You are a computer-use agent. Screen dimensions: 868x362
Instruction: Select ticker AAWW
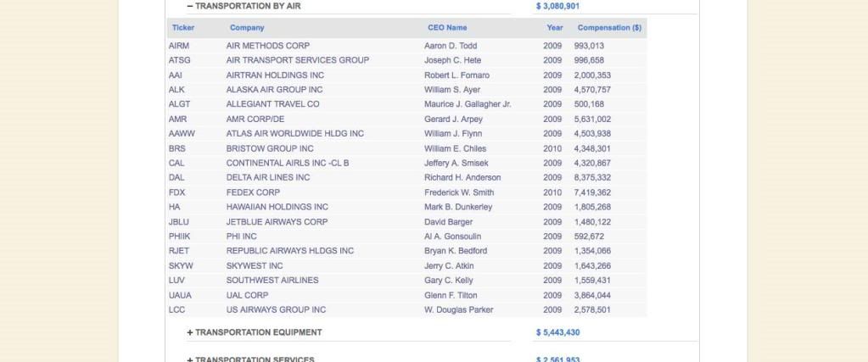pyautogui.click(x=182, y=133)
